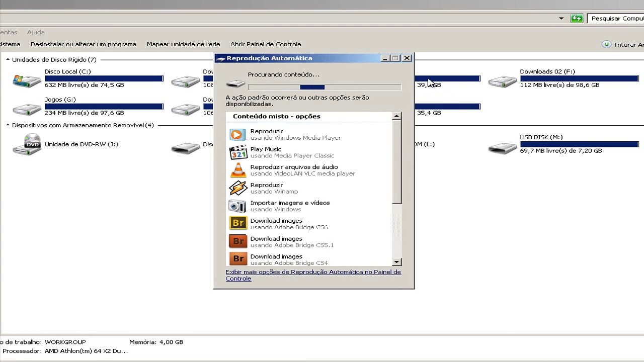Click 'Reproduzir arquivos de áudio' text
Image resolution: width=644 pixels, height=362 pixels.
coord(294,167)
